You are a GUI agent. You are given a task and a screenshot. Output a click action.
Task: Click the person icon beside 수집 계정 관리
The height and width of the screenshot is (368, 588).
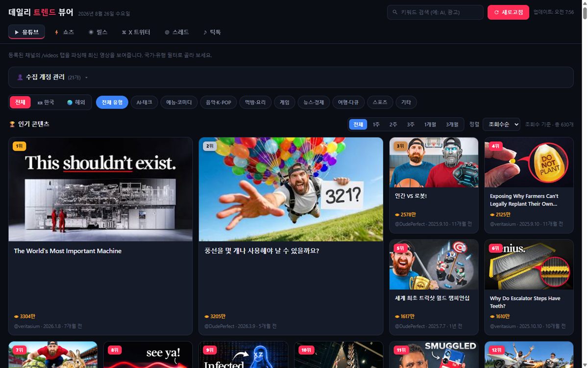coord(20,77)
